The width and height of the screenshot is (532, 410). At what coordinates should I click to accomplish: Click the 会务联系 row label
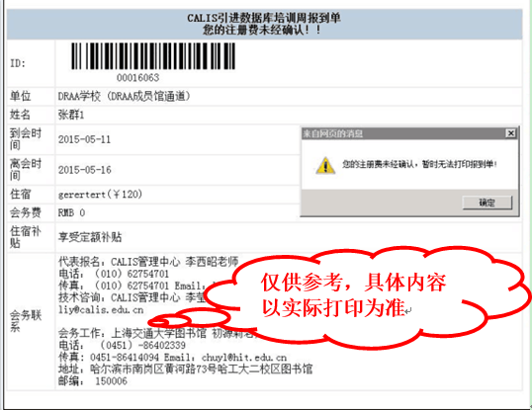[26, 321]
